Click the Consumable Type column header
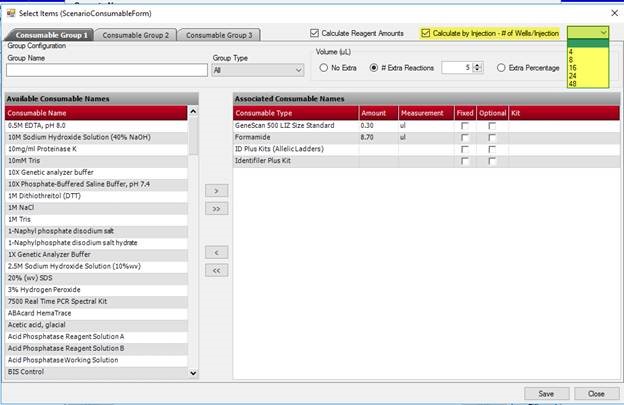 [x=296, y=113]
